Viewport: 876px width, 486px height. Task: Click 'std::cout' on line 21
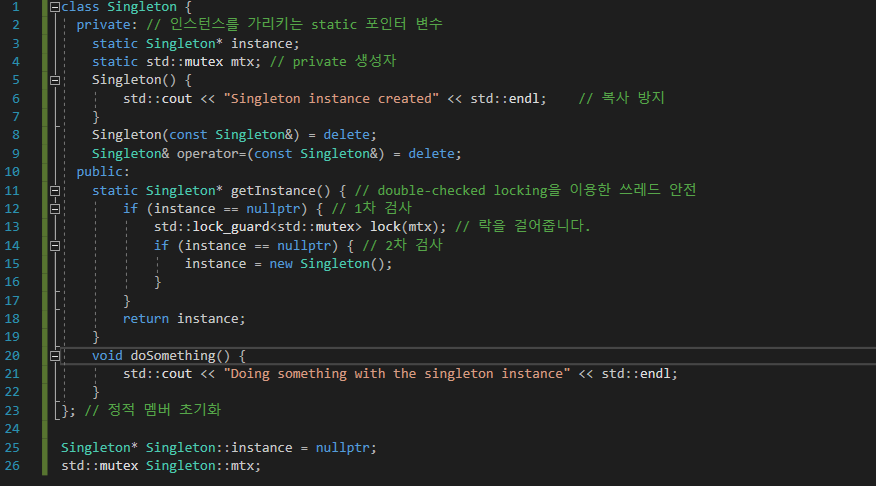(158, 374)
